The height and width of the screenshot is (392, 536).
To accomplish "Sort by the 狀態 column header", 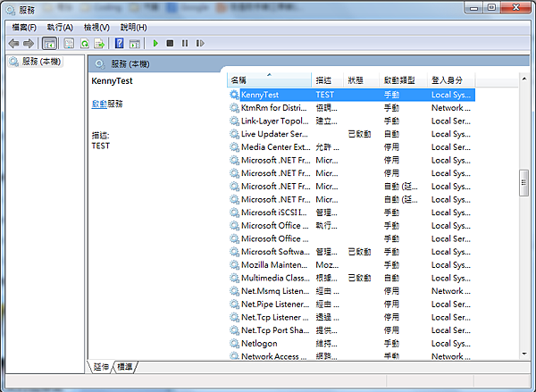I will [361, 80].
